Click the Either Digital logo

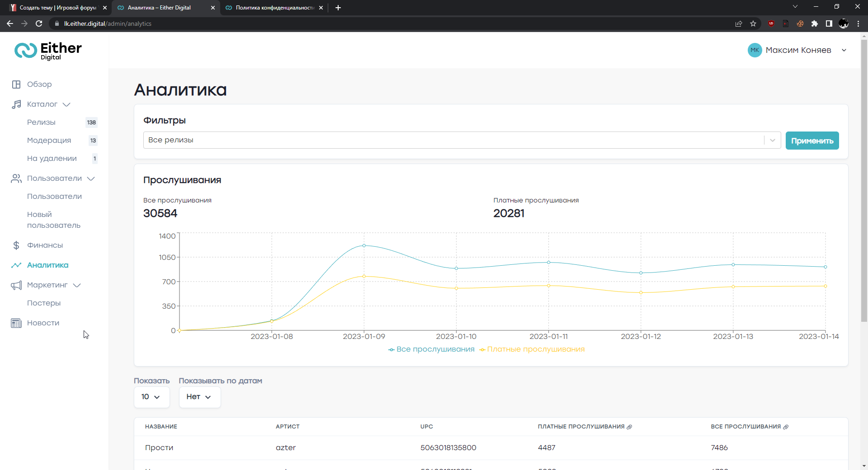(48, 51)
